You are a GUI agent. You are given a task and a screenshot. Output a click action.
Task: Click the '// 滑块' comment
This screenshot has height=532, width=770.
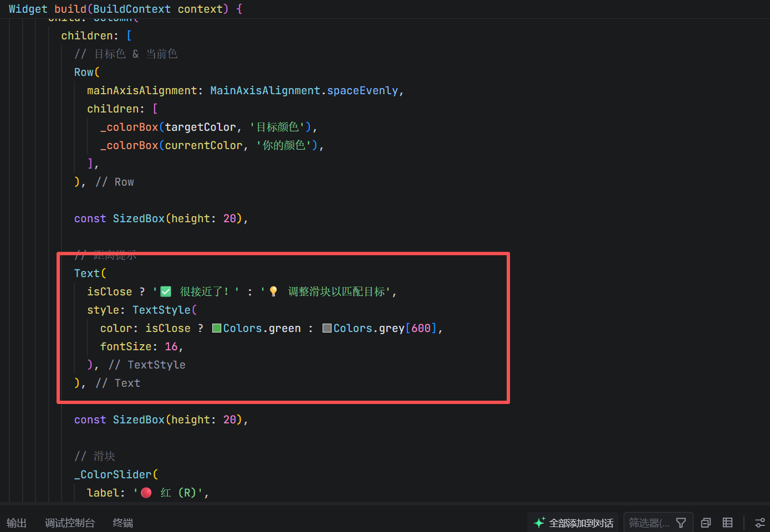(x=95, y=456)
